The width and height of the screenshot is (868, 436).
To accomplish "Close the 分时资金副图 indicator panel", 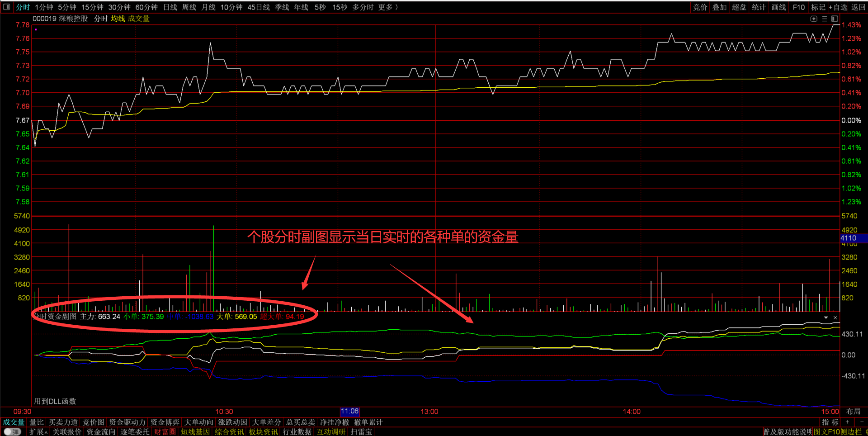I will [835, 318].
